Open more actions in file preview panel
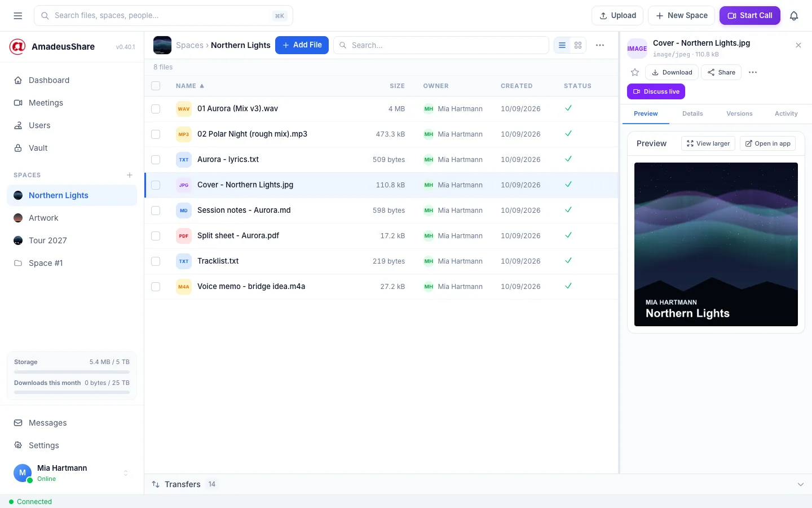The height and width of the screenshot is (508, 812). pyautogui.click(x=753, y=72)
